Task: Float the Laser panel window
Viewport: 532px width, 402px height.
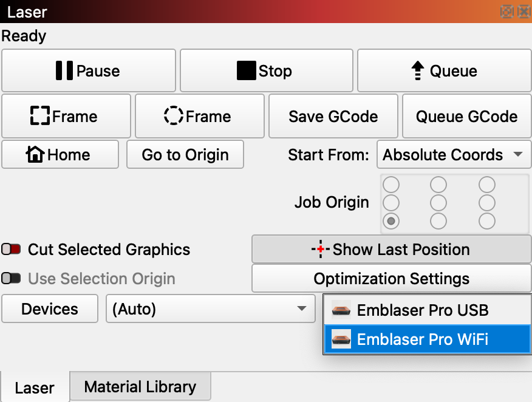Action: [x=506, y=12]
